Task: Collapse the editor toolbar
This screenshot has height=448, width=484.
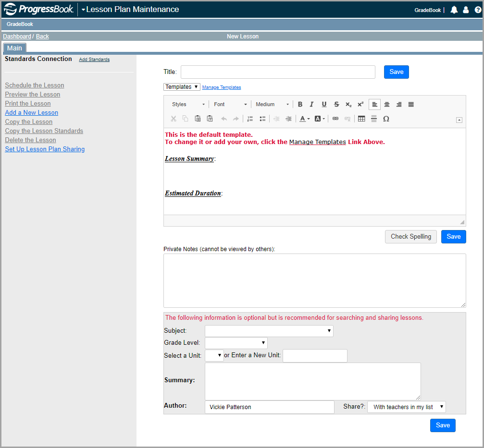Action: coord(459,120)
